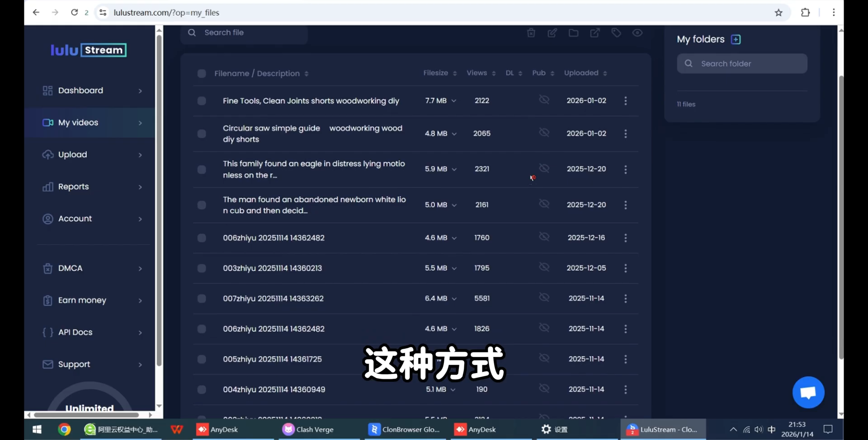The height and width of the screenshot is (440, 868).
Task: Sort files by Views column
Action: pyautogui.click(x=481, y=73)
